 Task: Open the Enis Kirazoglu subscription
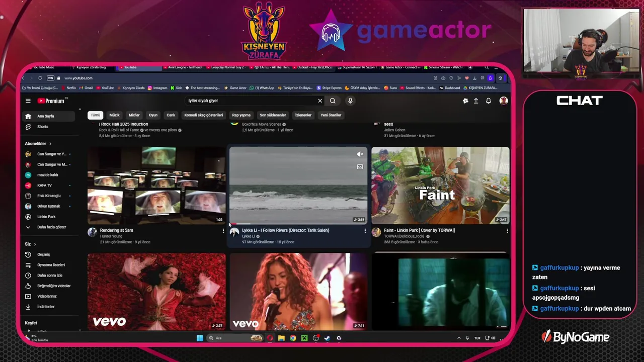click(48, 196)
